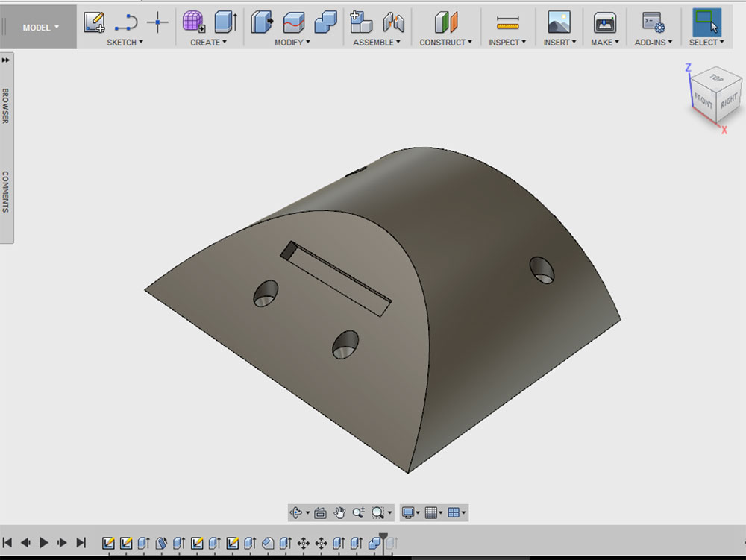Screen dimensions: 746x560
Task: Click the Orbit navigation icon
Action: pos(295,512)
